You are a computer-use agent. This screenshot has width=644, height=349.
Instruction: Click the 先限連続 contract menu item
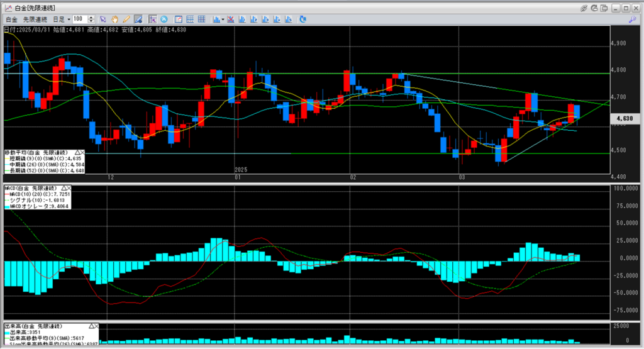35,19
